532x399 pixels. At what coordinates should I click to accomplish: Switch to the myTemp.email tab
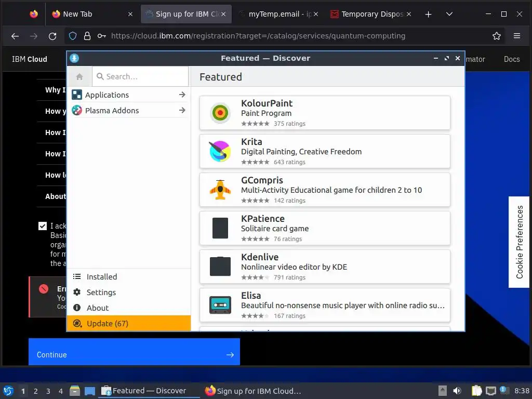pyautogui.click(x=278, y=14)
